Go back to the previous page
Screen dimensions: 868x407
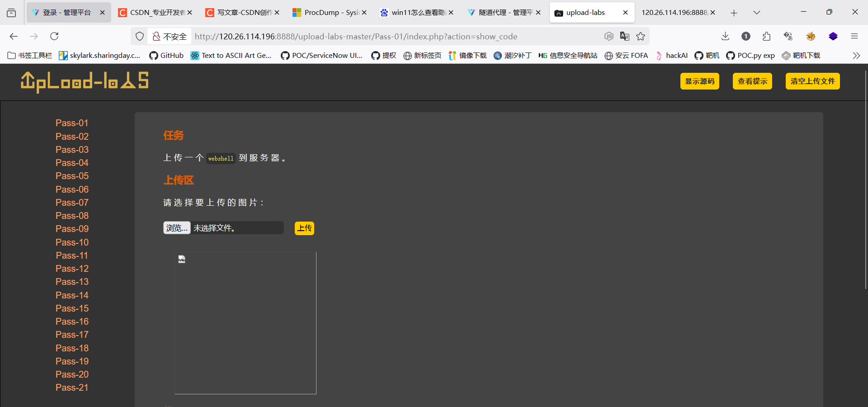tap(14, 36)
